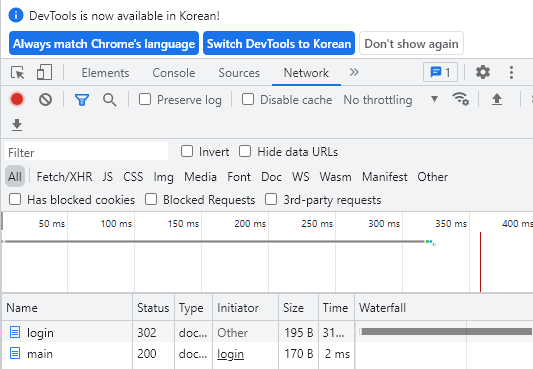533x369 pixels.
Task: Click status 200 cell
Action: tap(147, 353)
